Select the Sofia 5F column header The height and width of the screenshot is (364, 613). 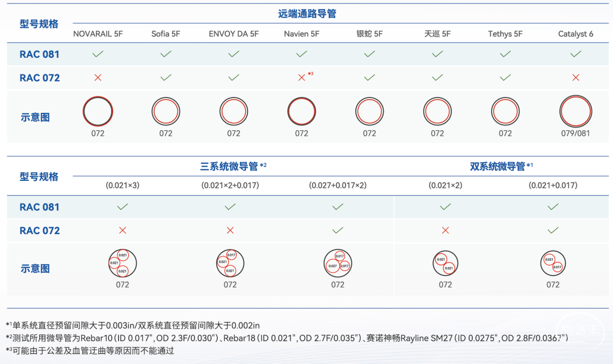[x=166, y=34]
